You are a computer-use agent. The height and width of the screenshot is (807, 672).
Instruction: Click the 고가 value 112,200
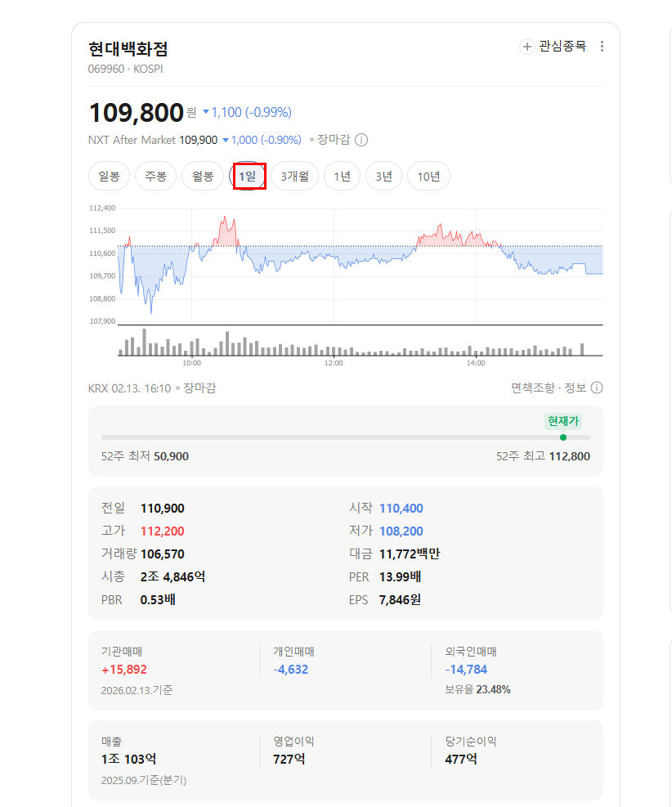click(x=163, y=531)
